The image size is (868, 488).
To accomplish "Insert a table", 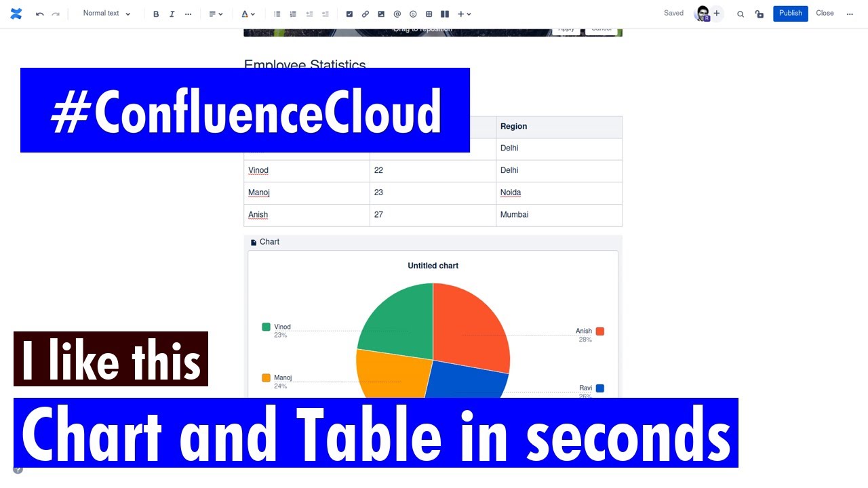I will [429, 14].
